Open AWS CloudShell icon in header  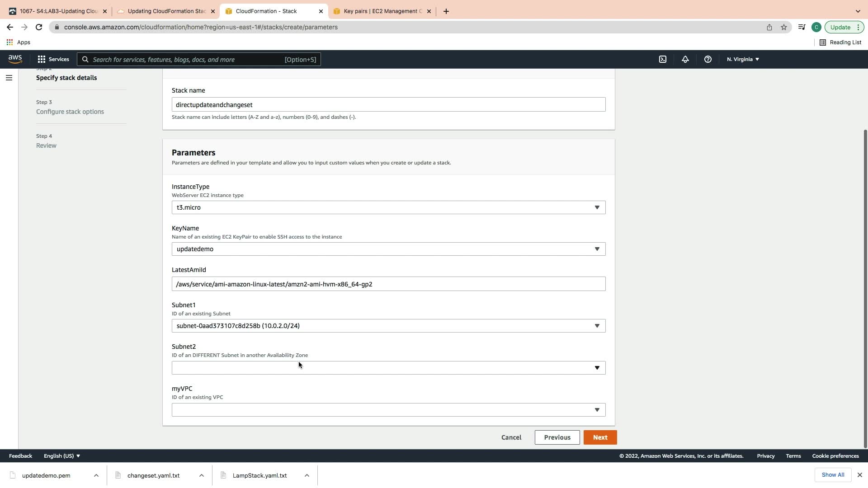(x=662, y=59)
